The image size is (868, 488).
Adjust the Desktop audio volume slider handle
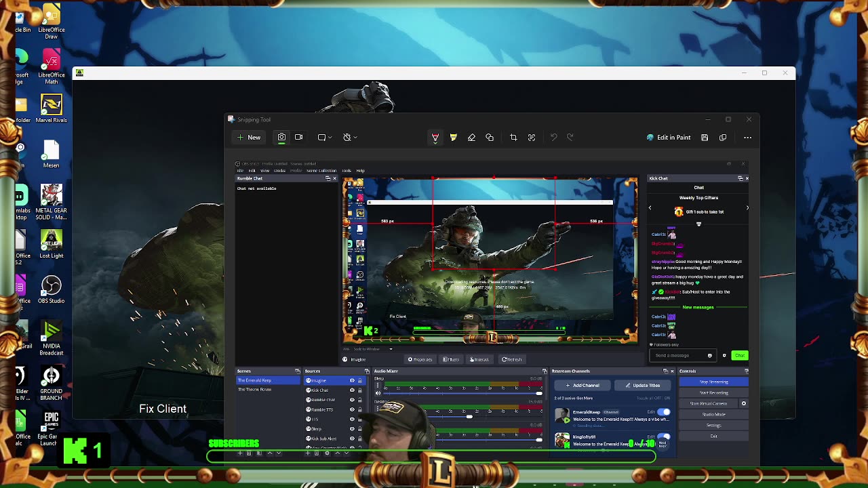(469, 417)
